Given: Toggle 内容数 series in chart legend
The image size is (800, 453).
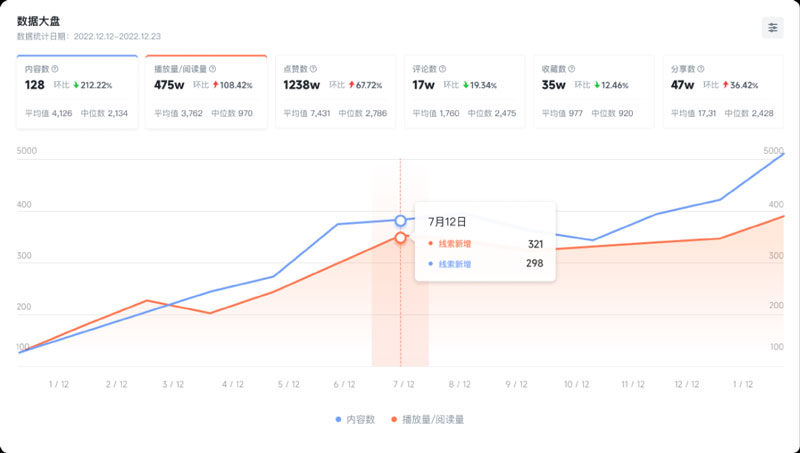Looking at the screenshot, I should click(355, 420).
